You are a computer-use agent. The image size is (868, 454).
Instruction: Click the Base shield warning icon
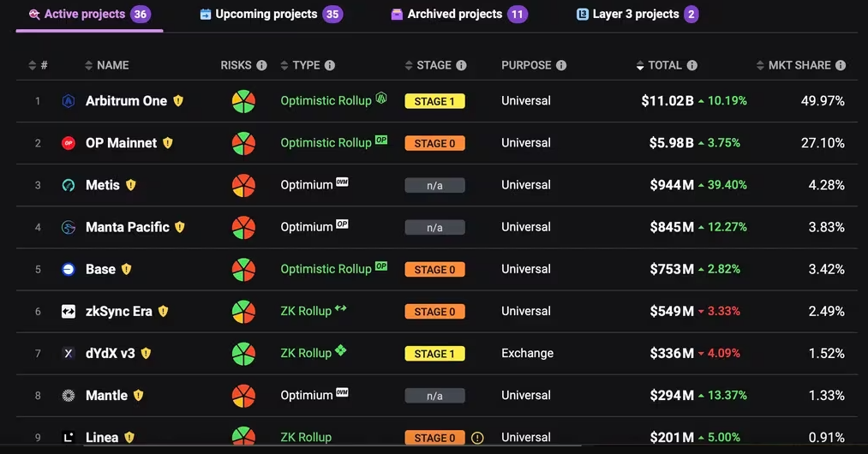click(126, 269)
